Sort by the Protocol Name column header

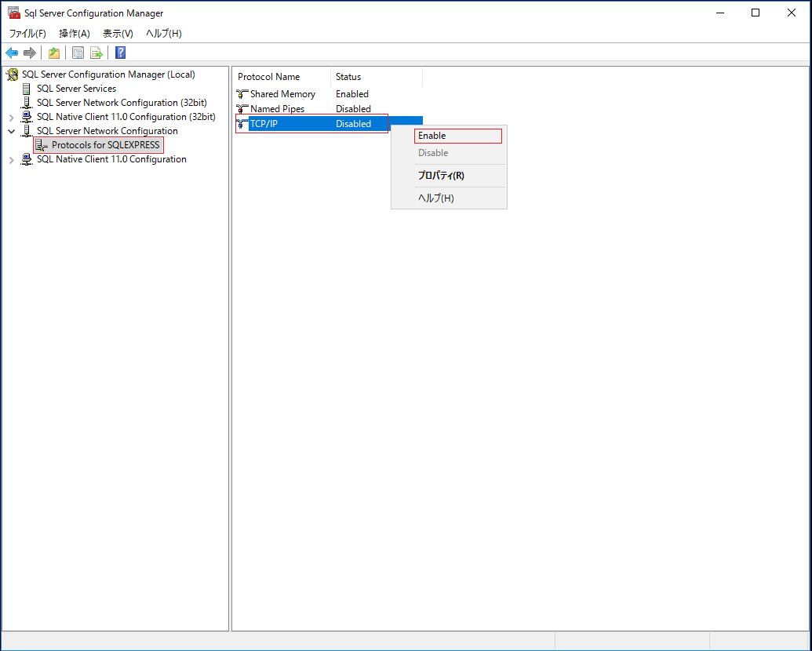tap(282, 77)
